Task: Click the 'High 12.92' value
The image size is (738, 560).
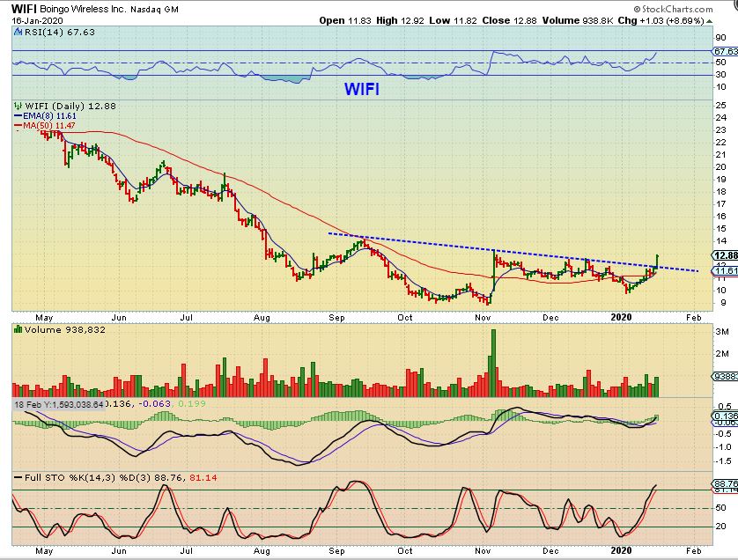Action: (400, 21)
